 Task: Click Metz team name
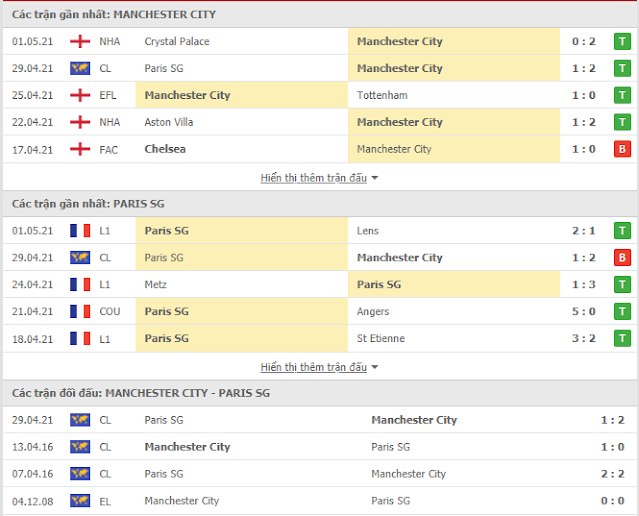click(155, 284)
